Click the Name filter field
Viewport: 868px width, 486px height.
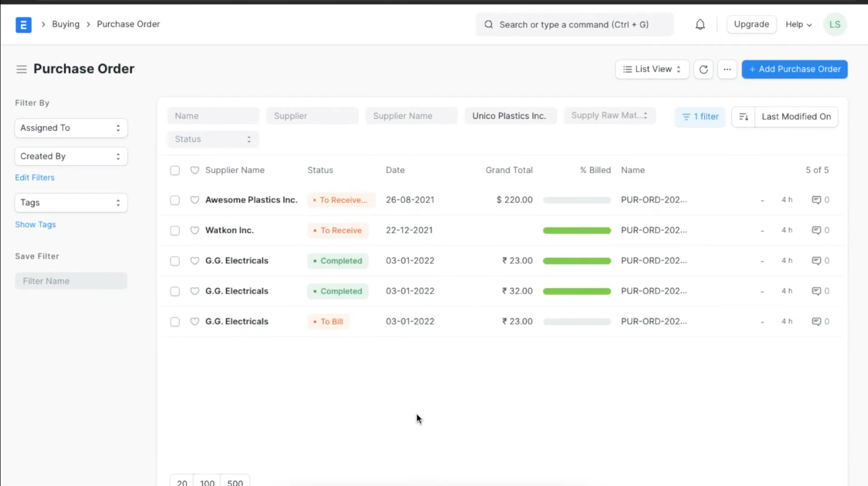coord(213,116)
